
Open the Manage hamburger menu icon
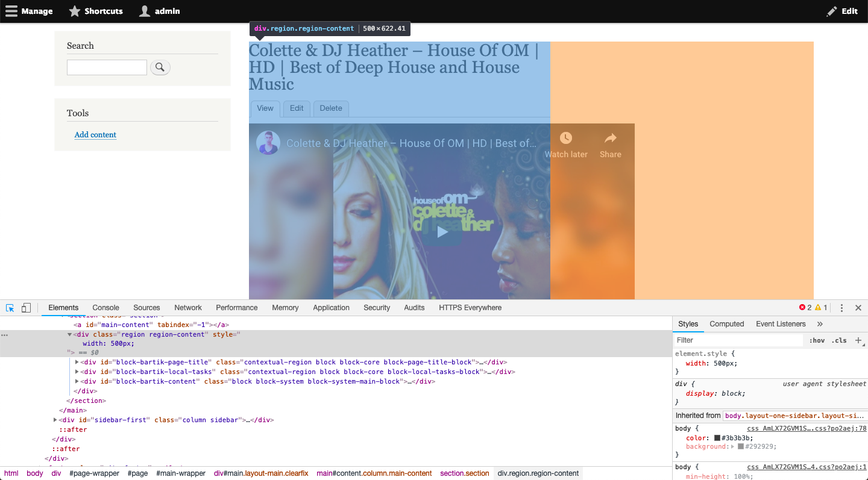(11, 11)
